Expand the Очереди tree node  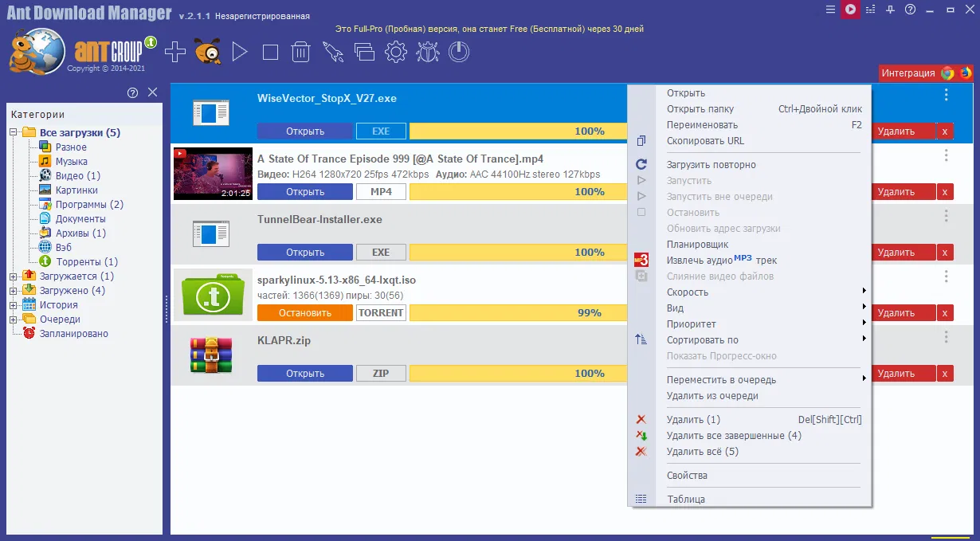tap(14, 320)
